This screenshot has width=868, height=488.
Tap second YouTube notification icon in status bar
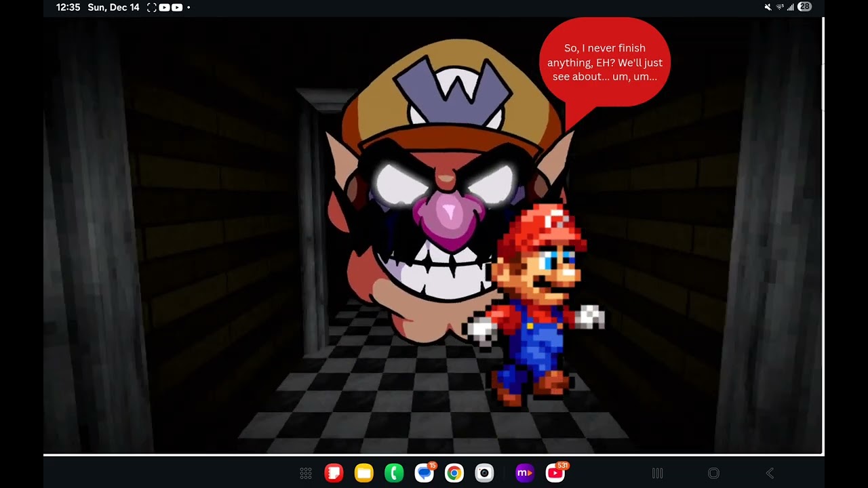pyautogui.click(x=177, y=7)
